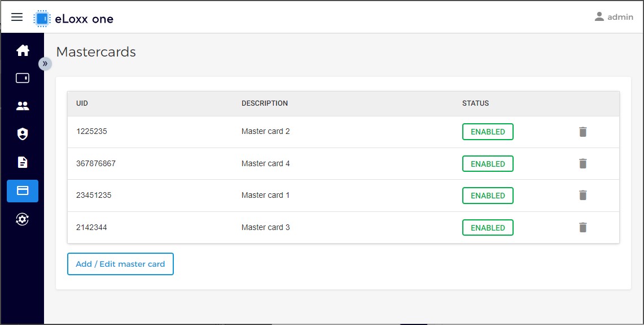Toggle ENABLED status for UID 1225235

(488, 132)
